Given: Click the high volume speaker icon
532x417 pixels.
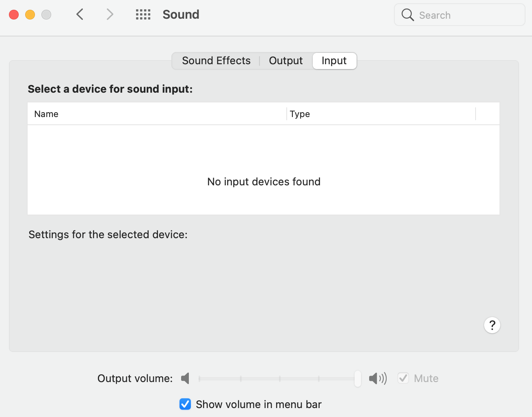Looking at the screenshot, I should pyautogui.click(x=377, y=378).
